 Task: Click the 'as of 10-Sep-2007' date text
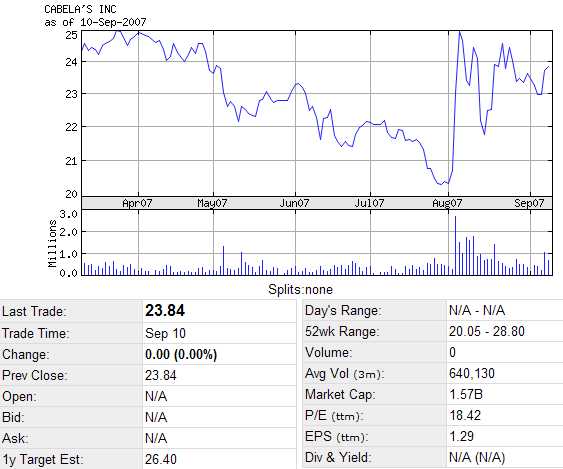click(x=95, y=22)
